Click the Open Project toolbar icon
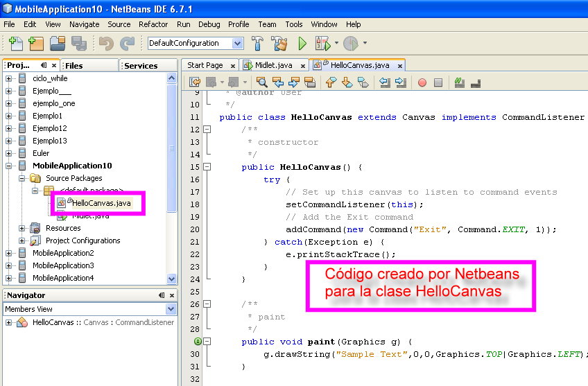The height and width of the screenshot is (386, 588). [x=58, y=44]
